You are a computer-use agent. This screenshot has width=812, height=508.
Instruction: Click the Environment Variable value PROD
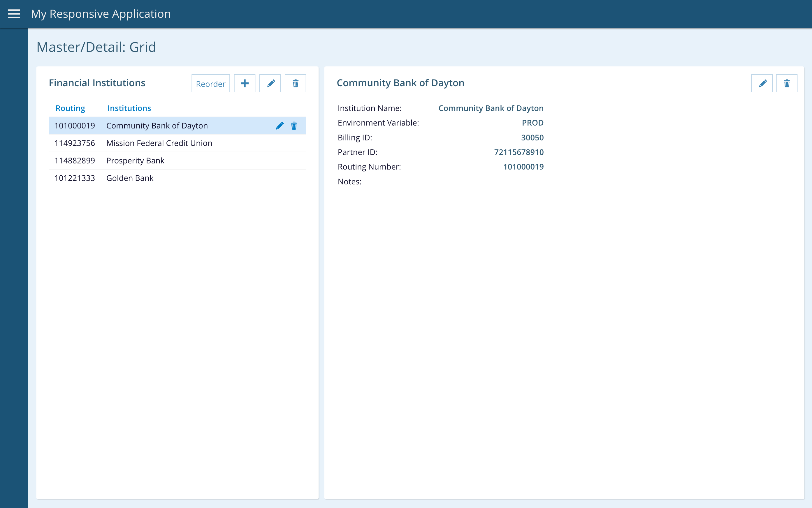pyautogui.click(x=532, y=123)
